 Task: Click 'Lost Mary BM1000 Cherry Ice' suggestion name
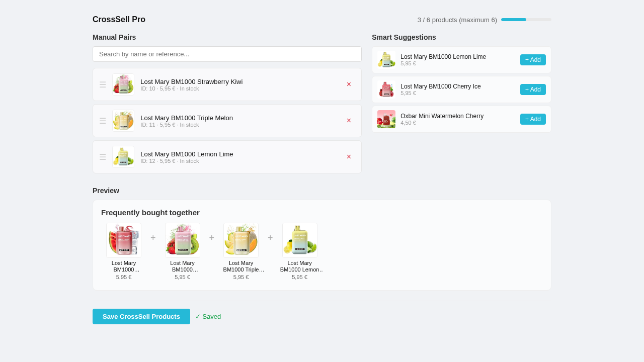click(441, 86)
